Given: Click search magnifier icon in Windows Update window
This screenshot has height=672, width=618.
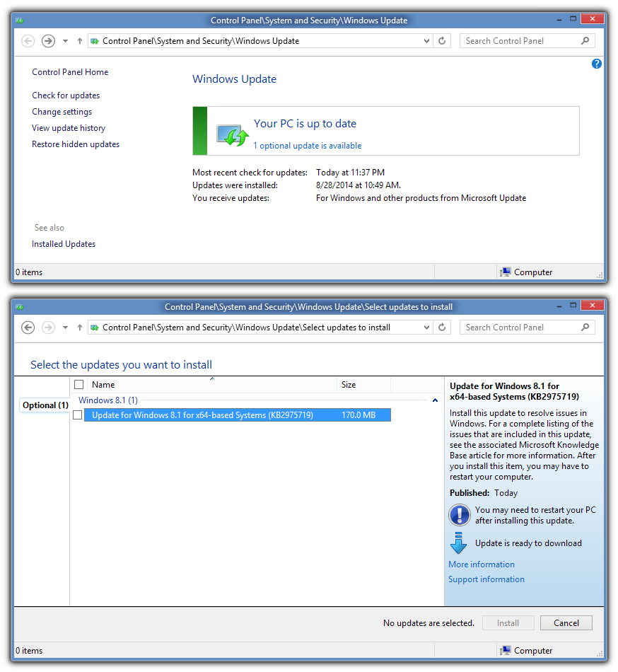Looking at the screenshot, I should [585, 41].
